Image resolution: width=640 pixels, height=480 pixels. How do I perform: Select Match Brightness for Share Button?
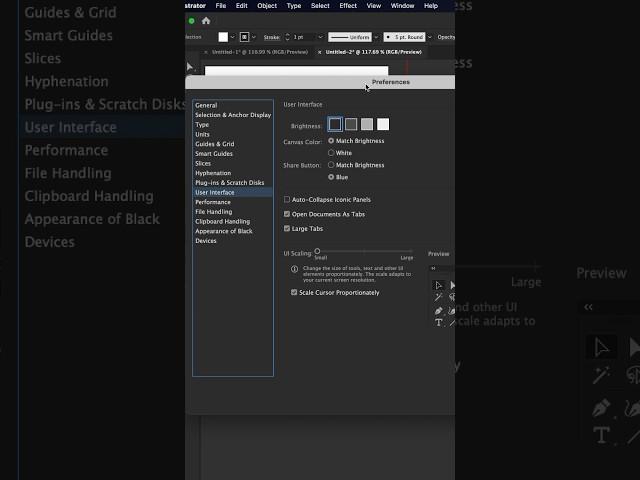click(x=331, y=165)
